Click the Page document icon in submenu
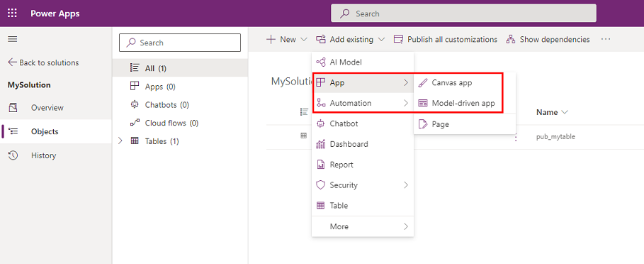This screenshot has height=264, width=644. coord(423,123)
